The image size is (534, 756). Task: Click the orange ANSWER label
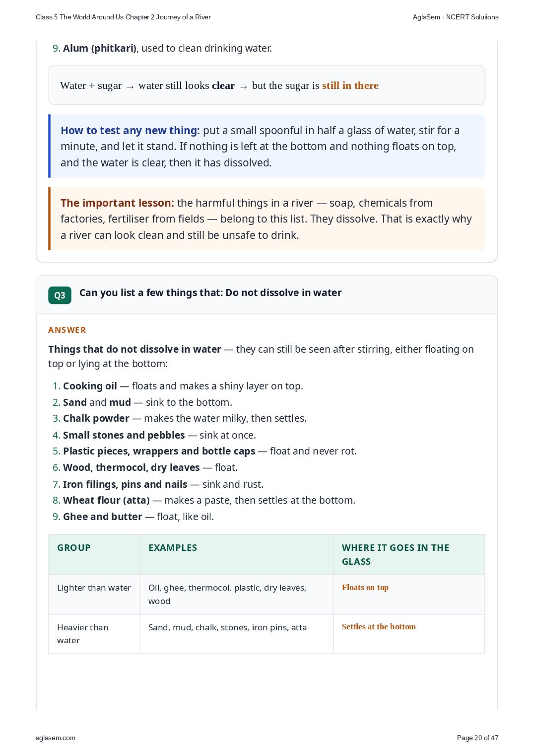[67, 330]
